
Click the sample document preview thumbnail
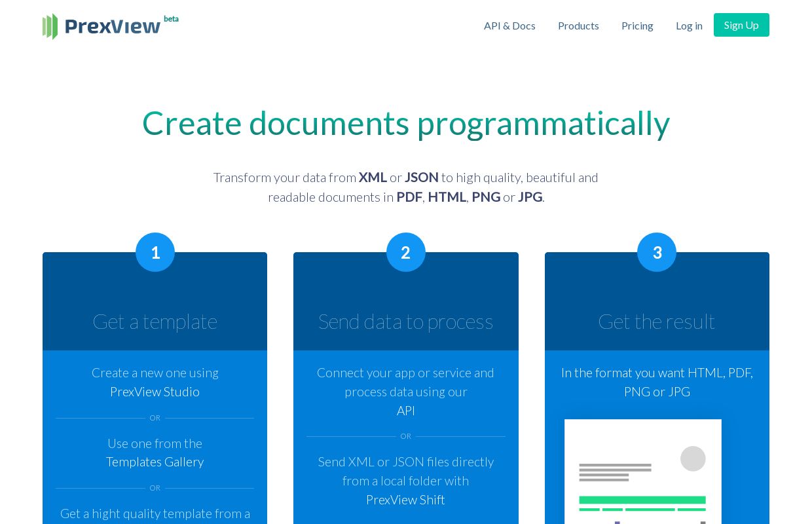tap(643, 472)
